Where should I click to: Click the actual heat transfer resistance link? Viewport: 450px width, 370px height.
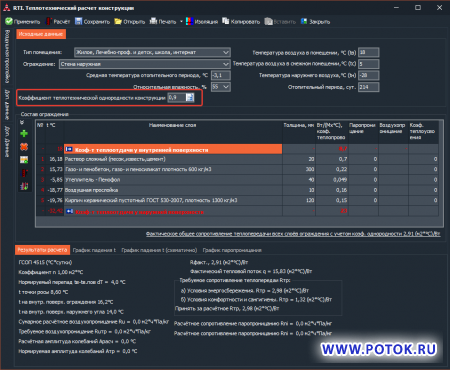[293, 234]
